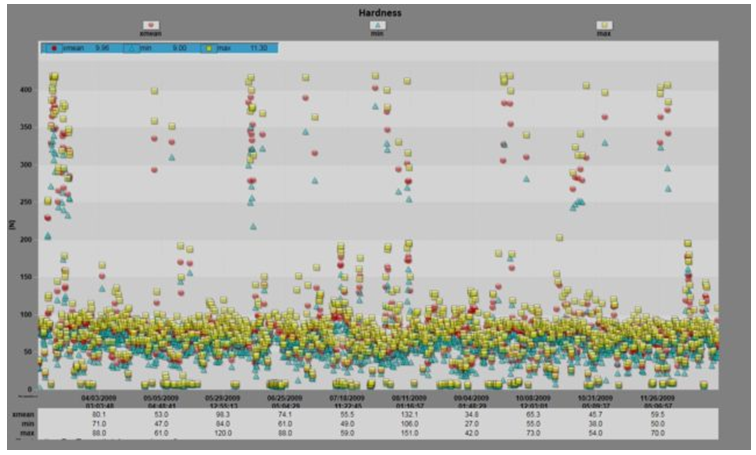Viewport: 756px width, 455px height.
Task: Click min cell 47.0 under 05/05/2009
Action: pos(161,424)
